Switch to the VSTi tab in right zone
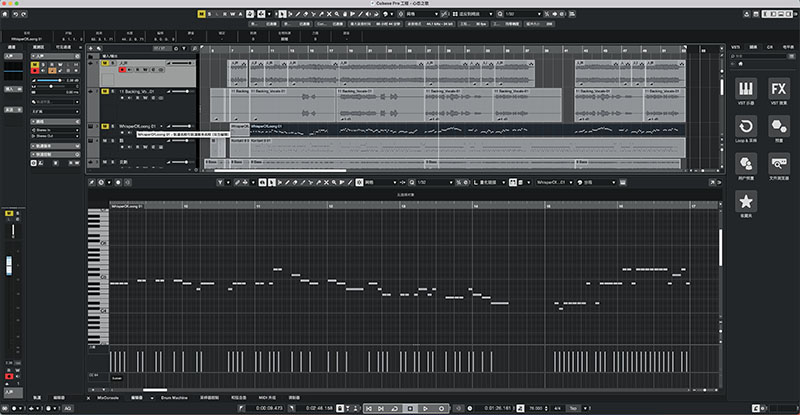Screen dimensions: 800x415 [735, 47]
